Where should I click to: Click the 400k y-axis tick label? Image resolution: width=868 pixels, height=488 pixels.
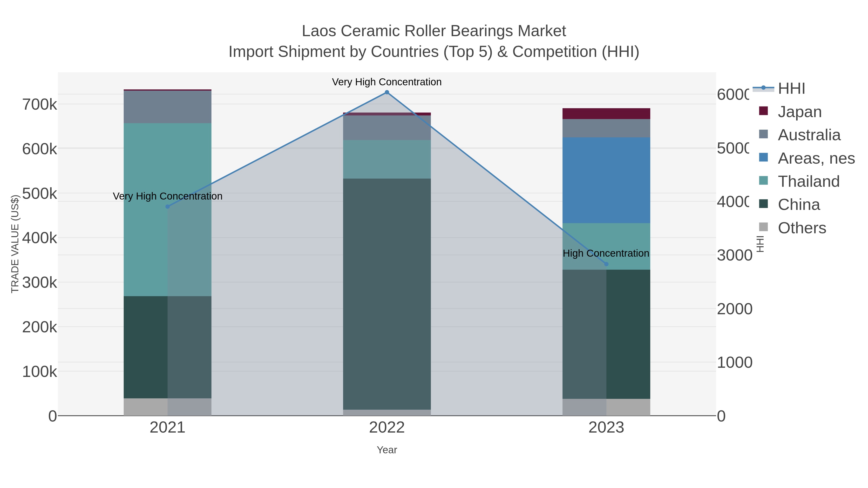pos(40,238)
